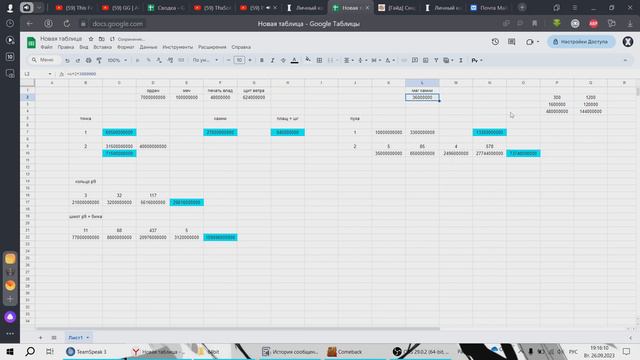The width and height of the screenshot is (640, 360).
Task: Open the Файл menu
Action: [47, 47]
